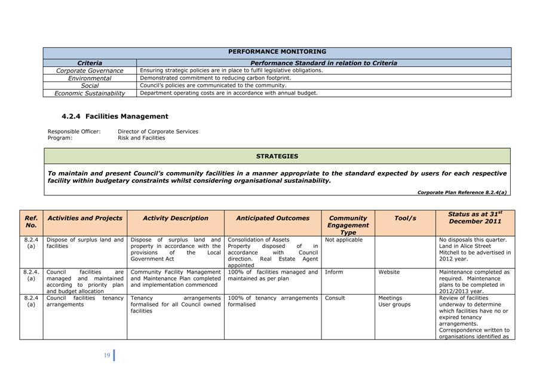
Task: Click the Tool/s column header
Action: click(405, 218)
